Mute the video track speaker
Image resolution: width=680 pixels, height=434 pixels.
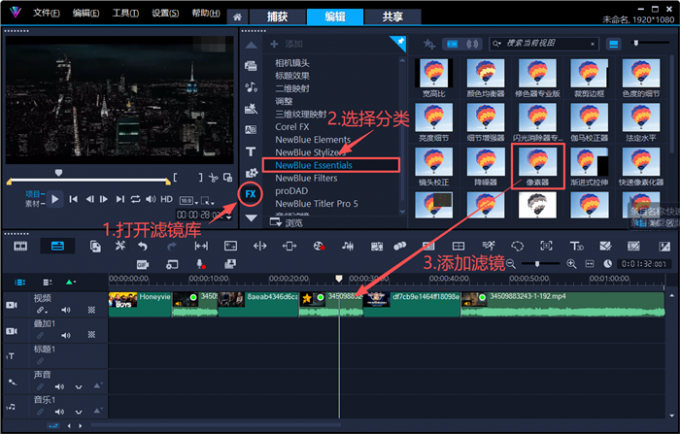65,310
